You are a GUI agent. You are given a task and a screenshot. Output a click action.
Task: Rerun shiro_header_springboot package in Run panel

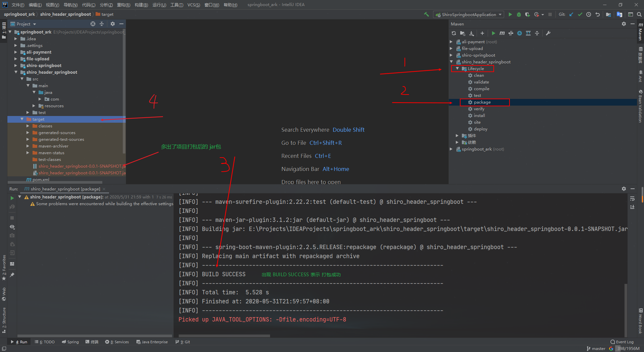tap(12, 198)
